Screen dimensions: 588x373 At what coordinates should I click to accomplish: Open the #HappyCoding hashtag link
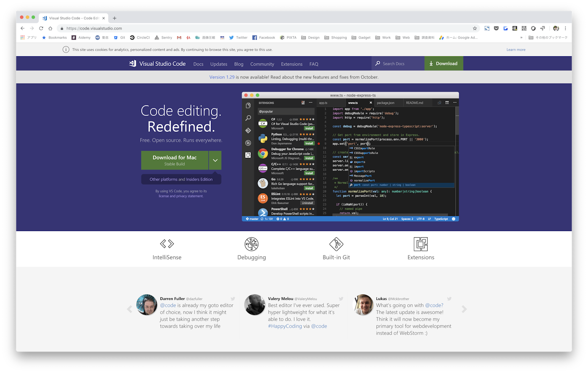[x=285, y=326]
